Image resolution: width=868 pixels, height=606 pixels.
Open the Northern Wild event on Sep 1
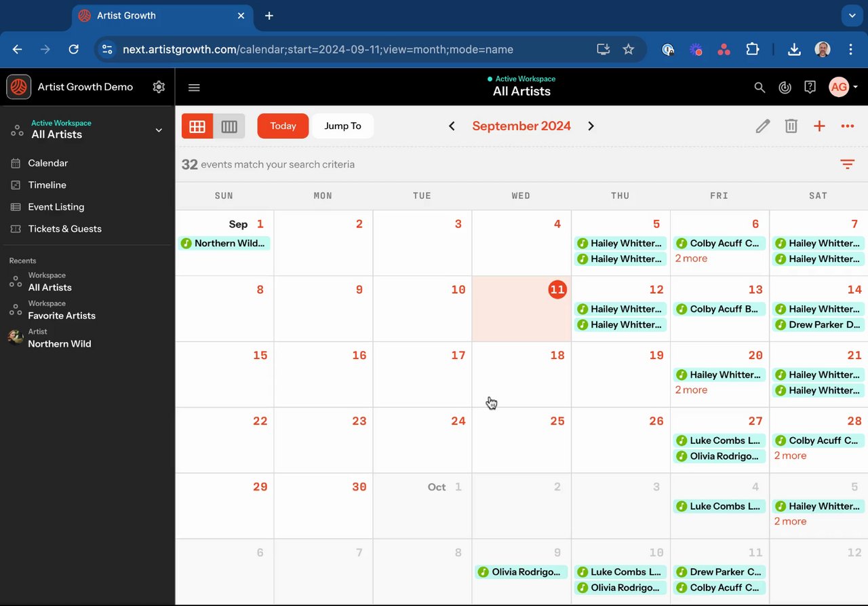coord(224,244)
